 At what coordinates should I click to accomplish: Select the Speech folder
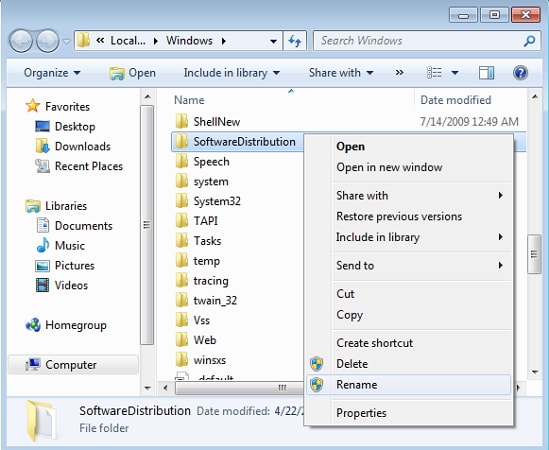pyautogui.click(x=202, y=161)
